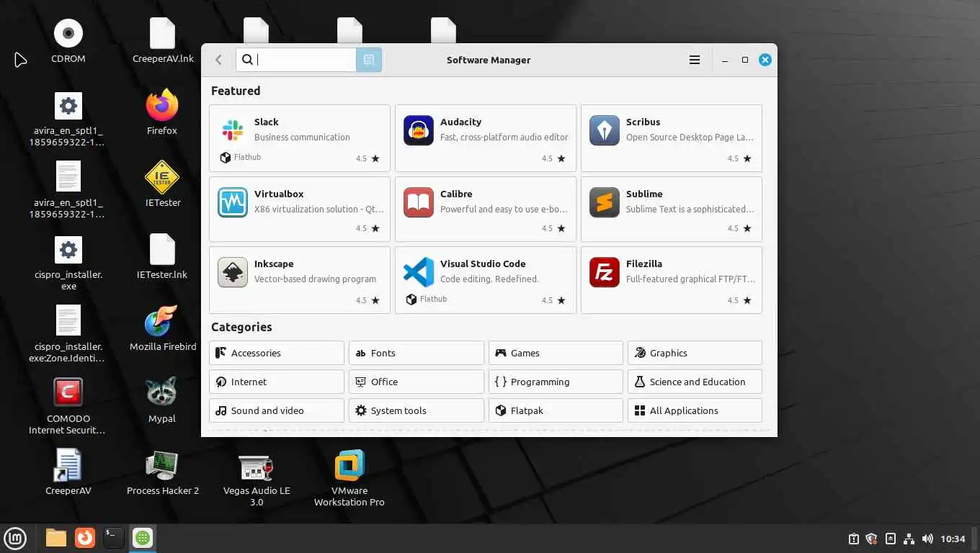This screenshot has height=553, width=980.
Task: Open the volume control in system tray
Action: point(927,539)
